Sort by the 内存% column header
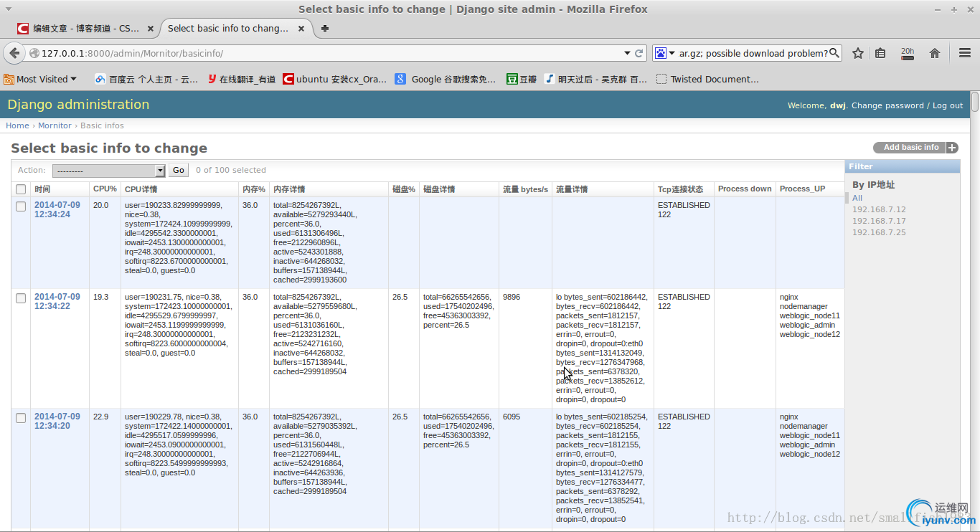The width and height of the screenshot is (980, 532). [x=254, y=189]
